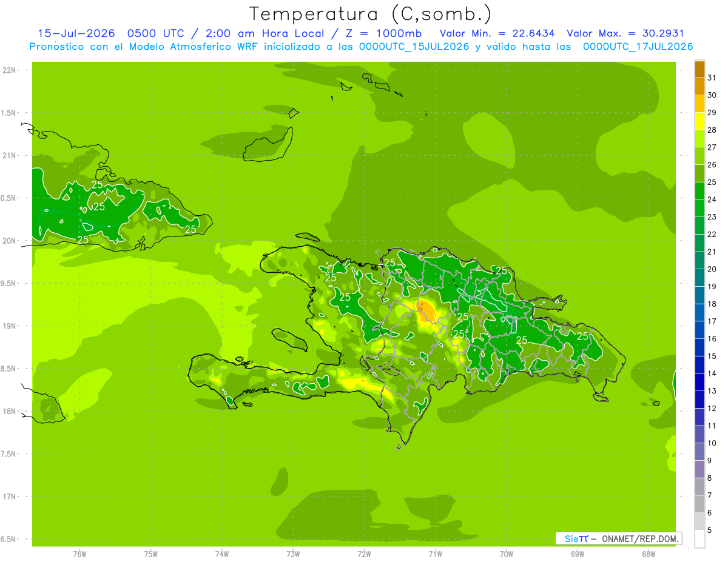728x562 pixels.
Task: Click the longitude axis label '69W'
Action: 578,554
